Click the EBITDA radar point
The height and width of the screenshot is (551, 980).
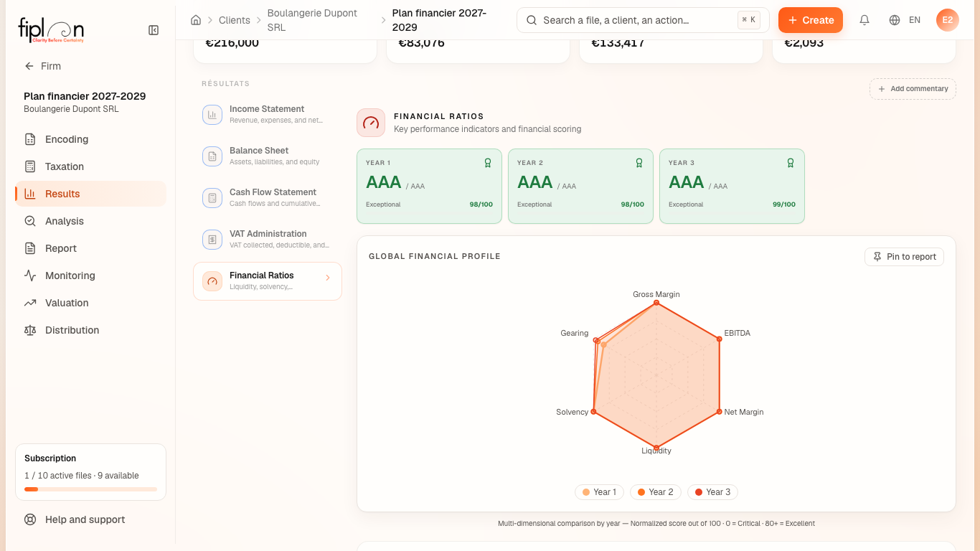coord(720,339)
